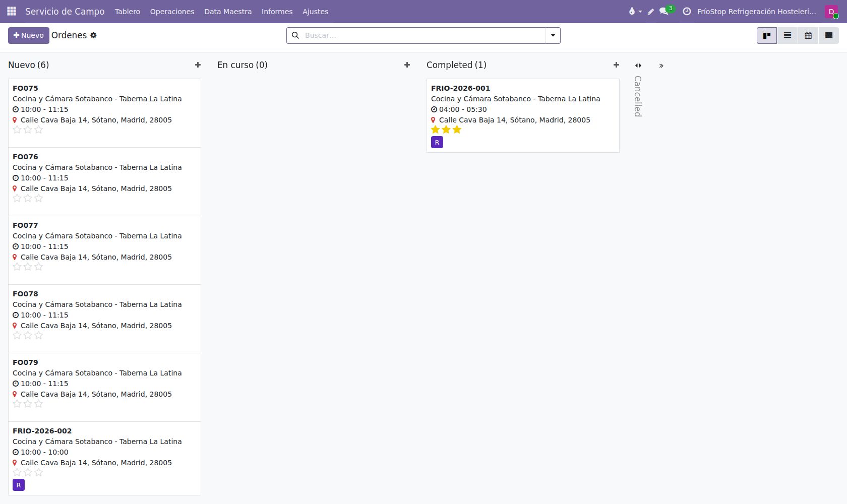Add quick record in Completed column
This screenshot has width=847, height=504.
[x=616, y=65]
